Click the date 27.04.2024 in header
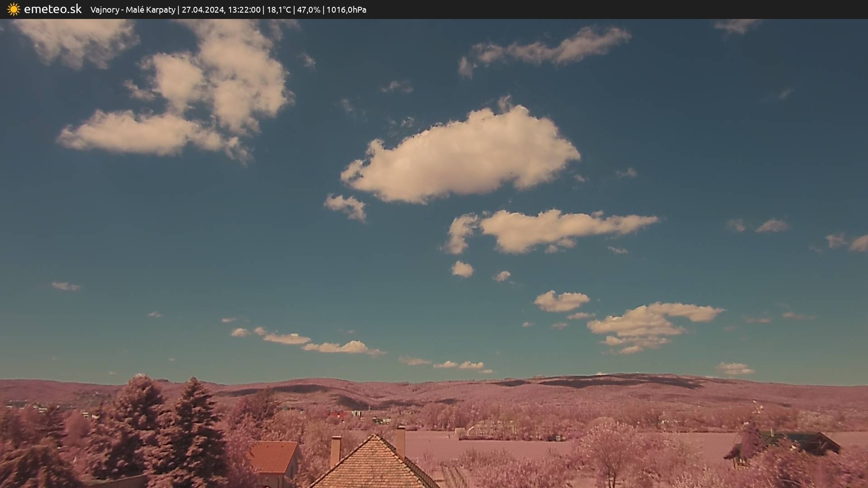Image resolution: width=868 pixels, height=488 pixels. point(203,10)
